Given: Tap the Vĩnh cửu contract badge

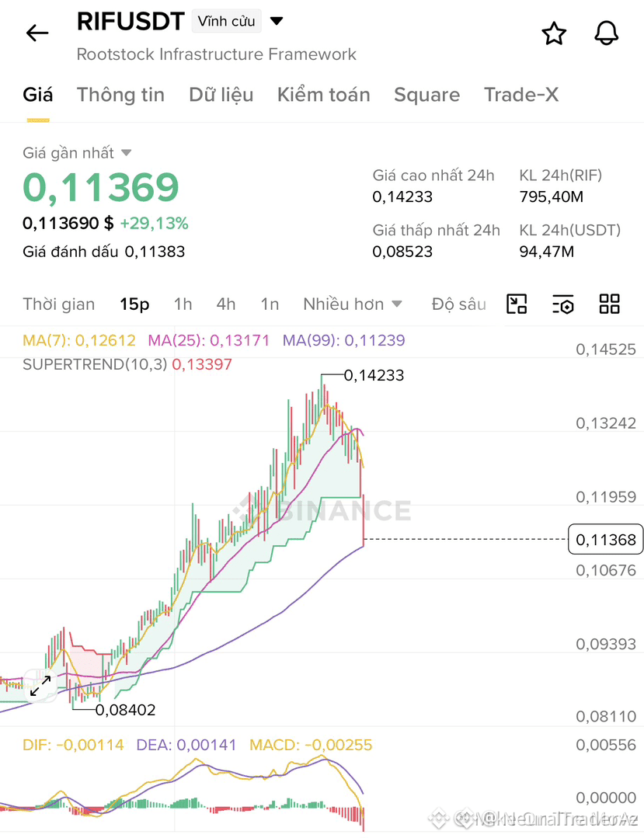Looking at the screenshot, I should (226, 22).
